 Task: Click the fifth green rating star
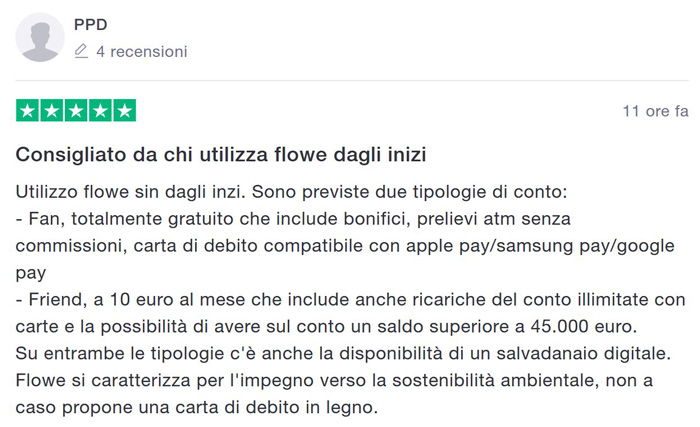[x=125, y=111]
